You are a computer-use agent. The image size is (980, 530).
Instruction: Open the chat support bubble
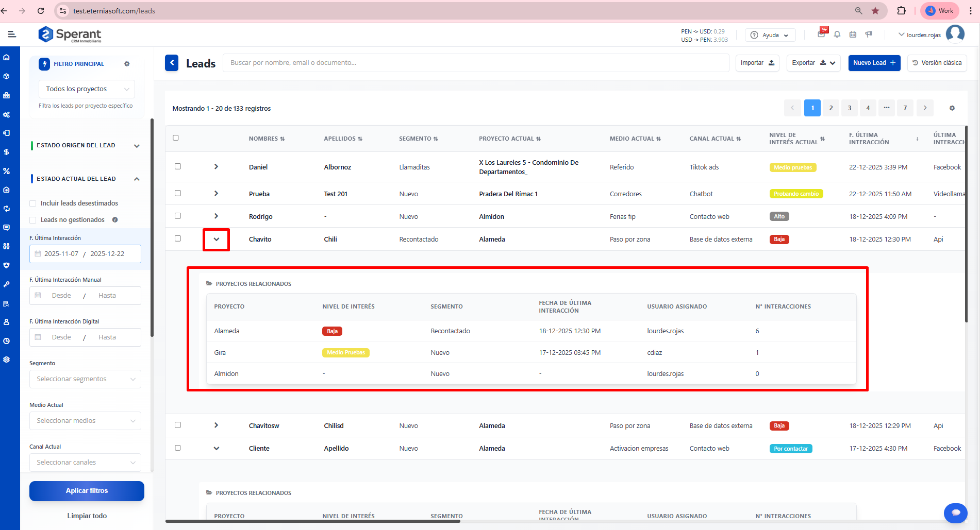[955, 512]
